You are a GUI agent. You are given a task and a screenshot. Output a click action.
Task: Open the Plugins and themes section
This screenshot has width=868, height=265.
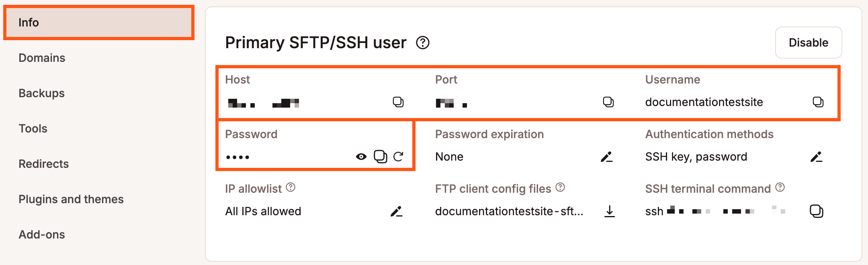72,199
